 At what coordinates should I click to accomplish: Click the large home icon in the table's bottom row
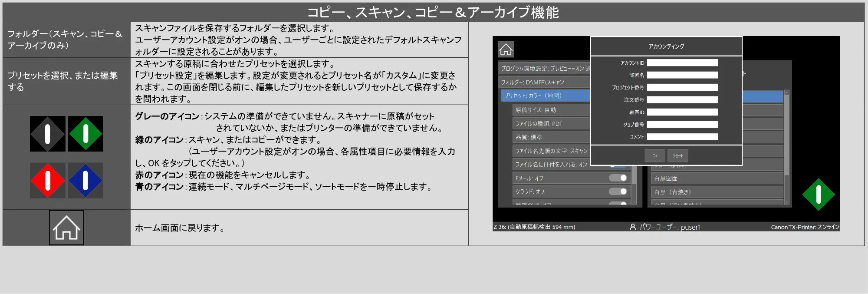(66, 228)
